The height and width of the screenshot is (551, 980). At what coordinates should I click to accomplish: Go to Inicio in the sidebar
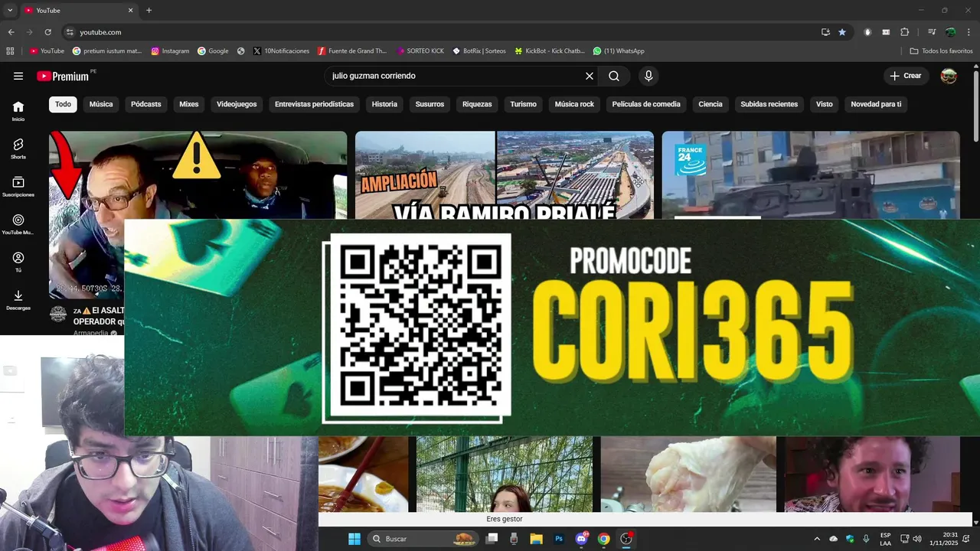(x=18, y=112)
